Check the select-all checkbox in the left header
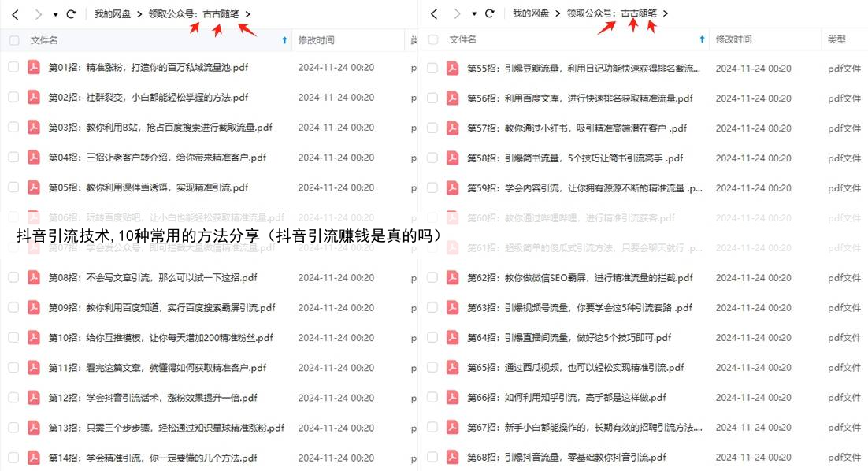 point(14,39)
